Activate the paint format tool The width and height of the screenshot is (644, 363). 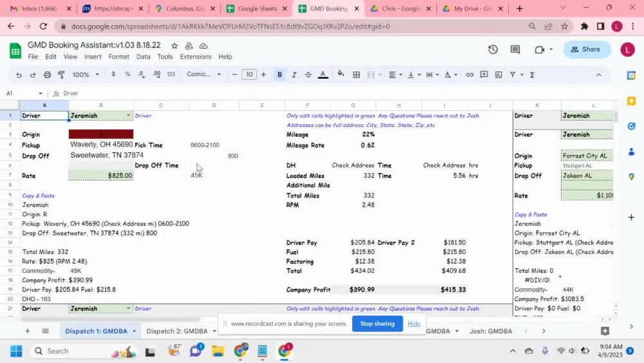tap(61, 75)
